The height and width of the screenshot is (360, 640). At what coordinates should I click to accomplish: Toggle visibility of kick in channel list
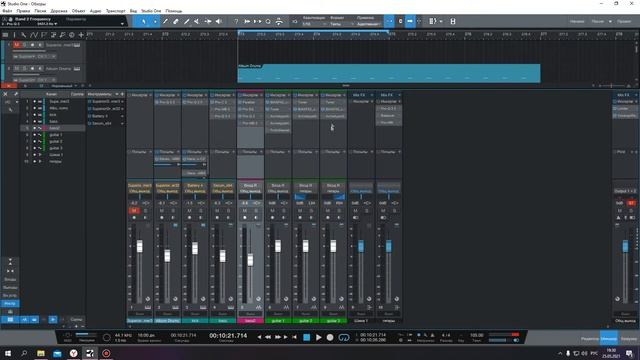tap(35, 115)
